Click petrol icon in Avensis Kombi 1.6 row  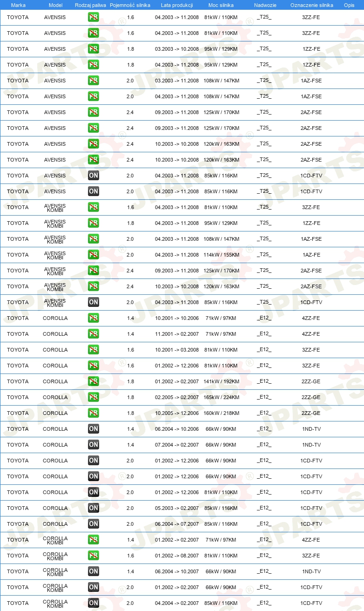(94, 207)
